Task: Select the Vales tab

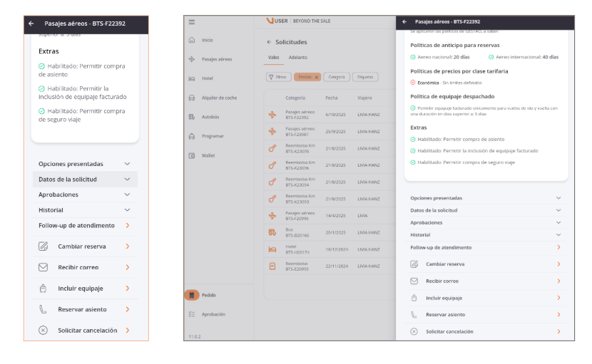Action: point(274,57)
